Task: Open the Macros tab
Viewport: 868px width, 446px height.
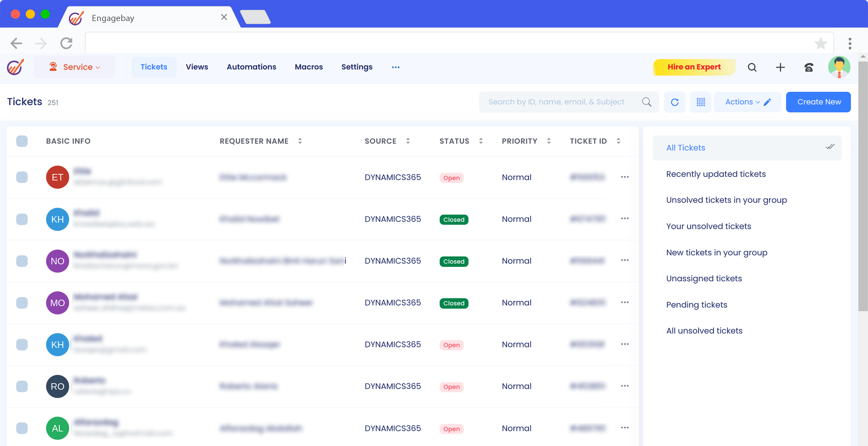Action: pyautogui.click(x=309, y=67)
